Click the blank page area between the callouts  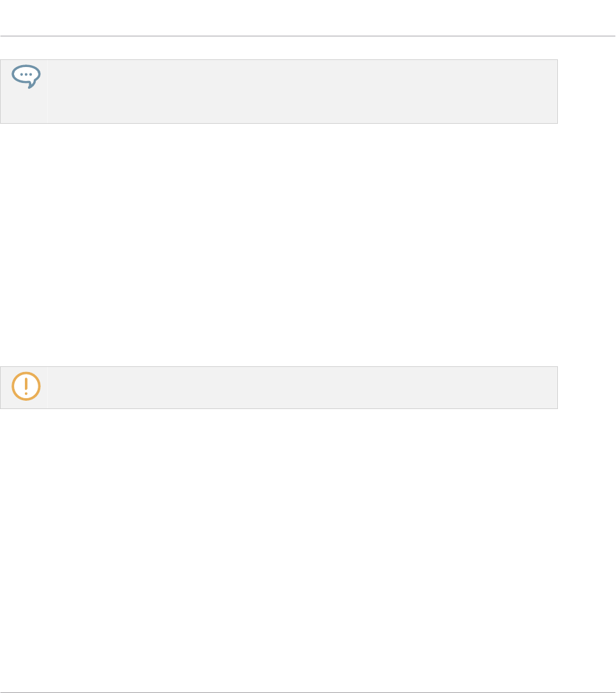coord(308,245)
